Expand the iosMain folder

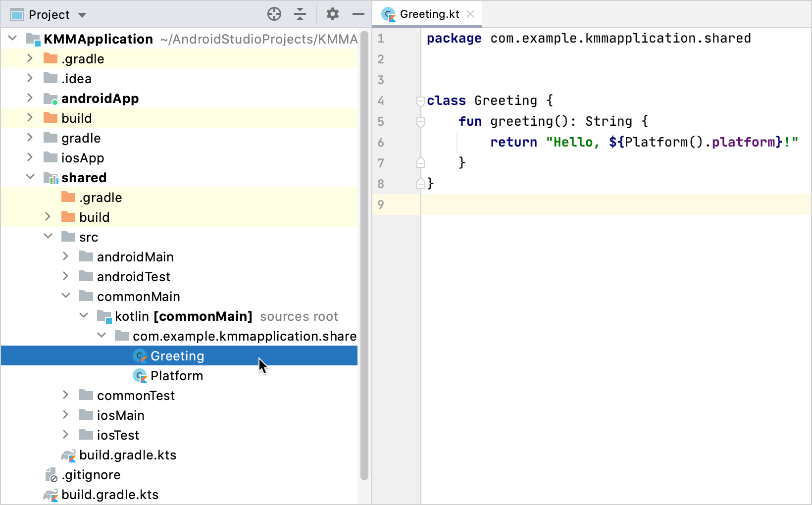pyautogui.click(x=65, y=415)
